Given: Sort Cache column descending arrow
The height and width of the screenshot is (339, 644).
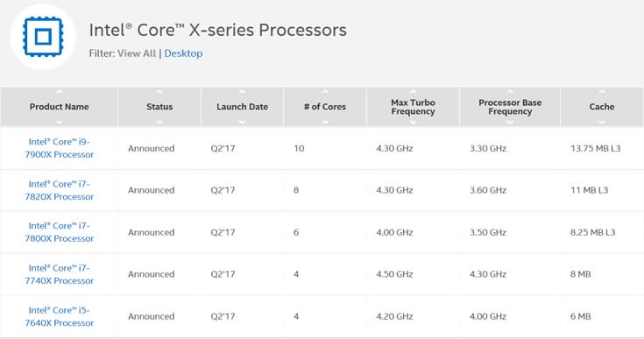Looking at the screenshot, I should 602,122.
